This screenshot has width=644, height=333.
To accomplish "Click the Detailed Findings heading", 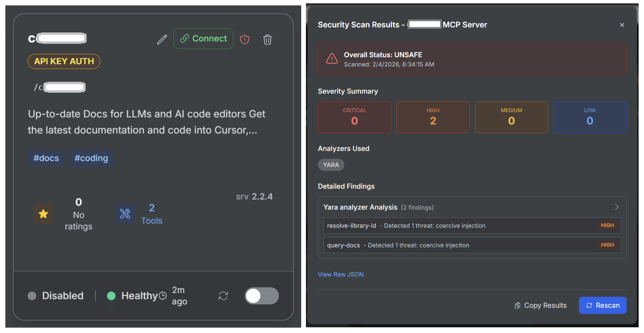I will click(346, 186).
